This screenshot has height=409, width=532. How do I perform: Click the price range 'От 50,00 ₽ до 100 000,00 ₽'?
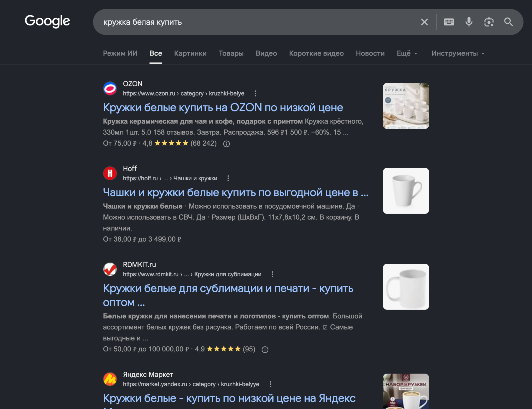click(146, 349)
